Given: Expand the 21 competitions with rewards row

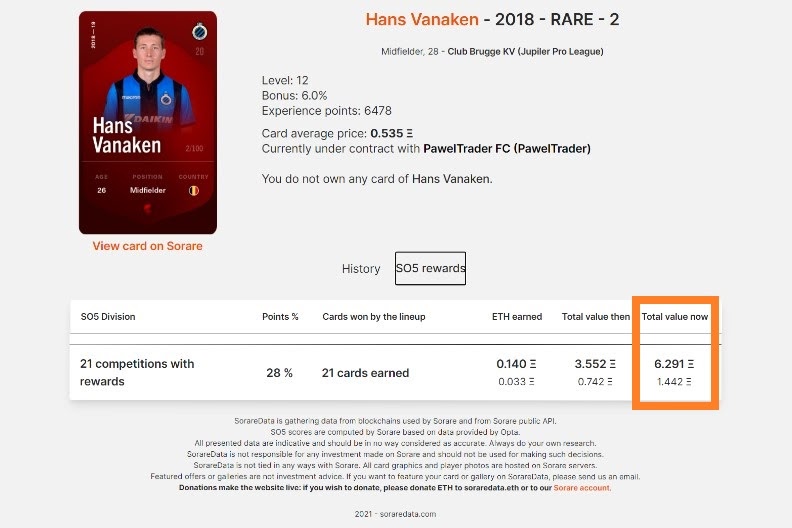Looking at the screenshot, I should click(x=395, y=372).
